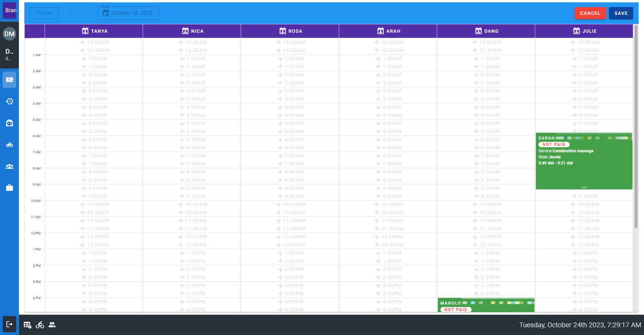Select the ROSA column header
This screenshot has height=335, width=644.
click(x=290, y=31)
